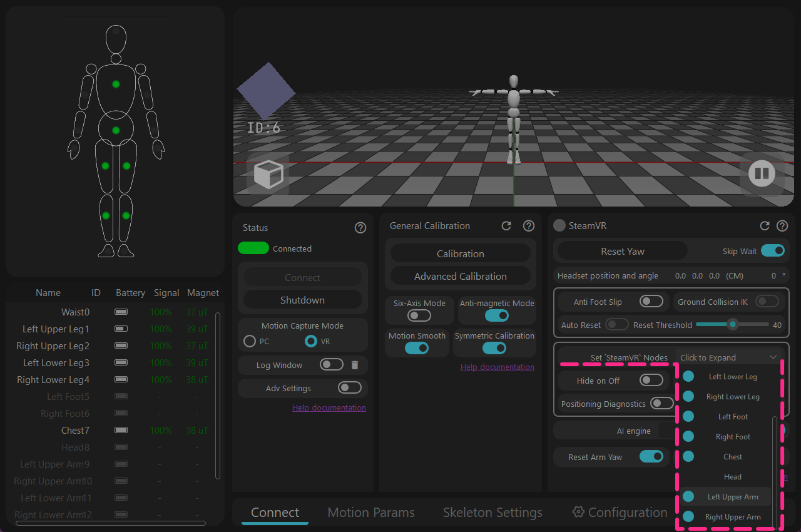Open SteamVR help question mark icon
801x532 pixels.
click(782, 226)
